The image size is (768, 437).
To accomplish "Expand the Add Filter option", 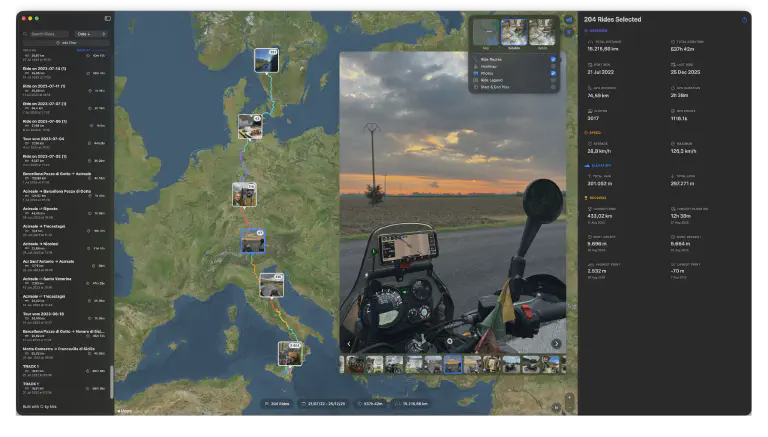I will [67, 43].
